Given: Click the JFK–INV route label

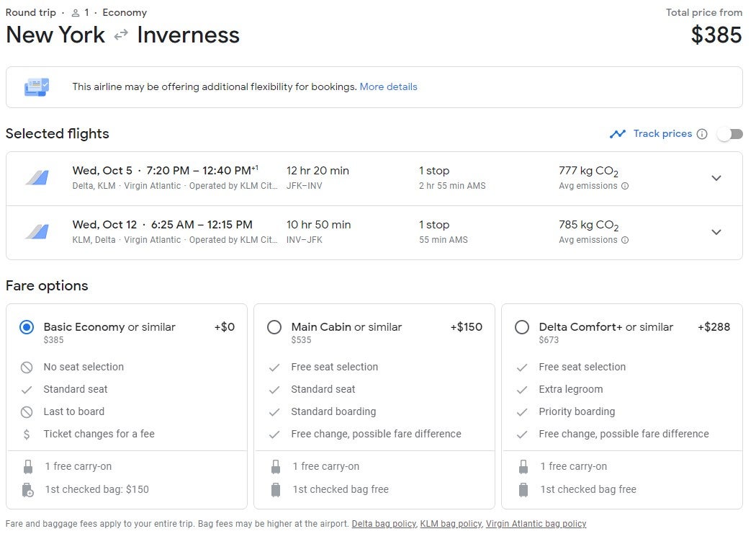Looking at the screenshot, I should [x=305, y=186].
